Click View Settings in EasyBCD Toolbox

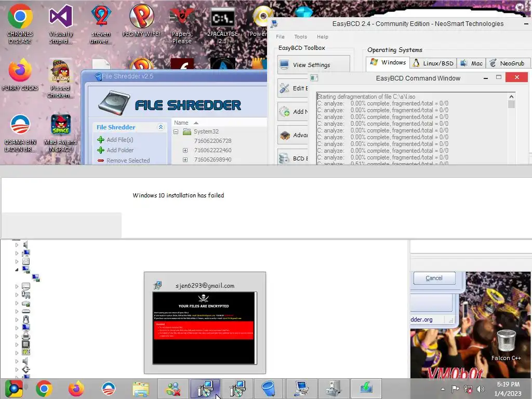click(314, 65)
